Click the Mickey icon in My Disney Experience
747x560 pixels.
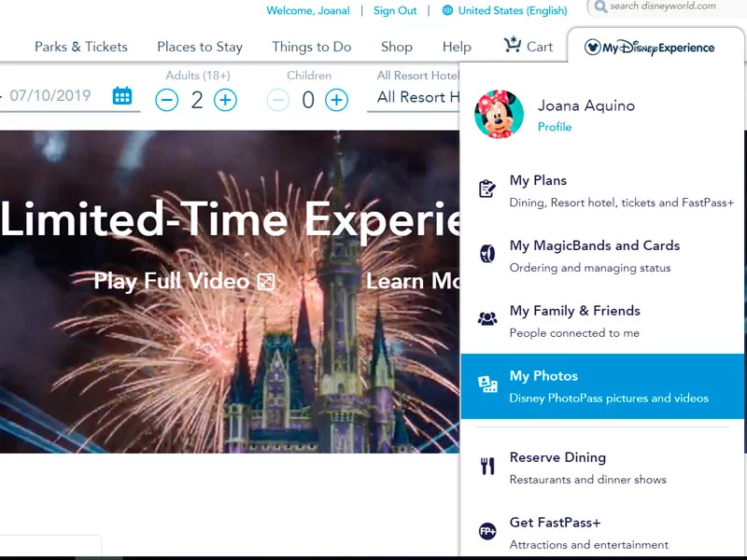(592, 48)
